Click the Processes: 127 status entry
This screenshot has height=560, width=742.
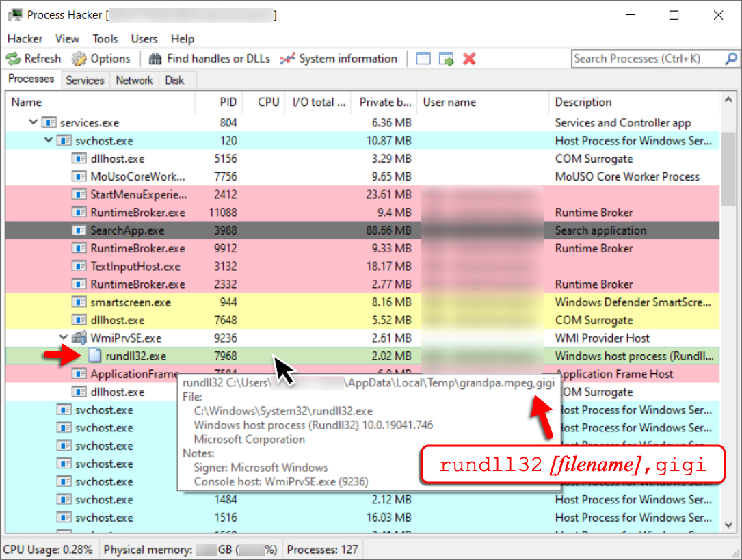click(322, 550)
